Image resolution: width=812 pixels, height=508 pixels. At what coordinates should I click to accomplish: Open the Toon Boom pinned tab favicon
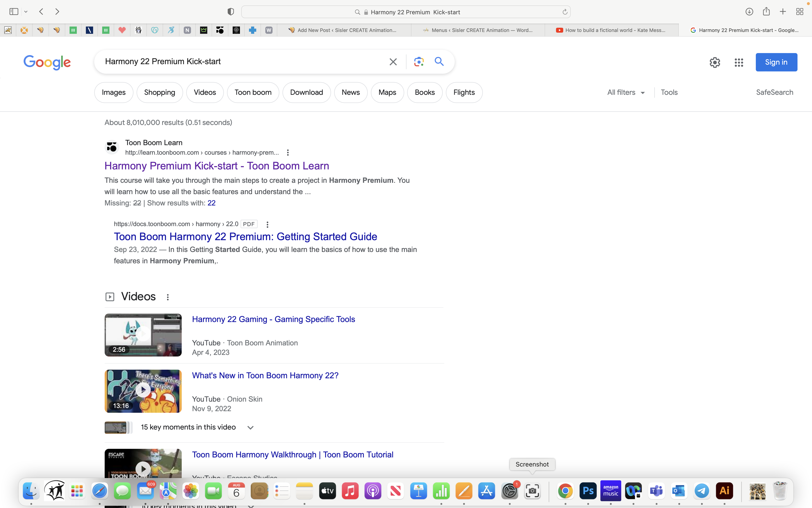coord(220,30)
